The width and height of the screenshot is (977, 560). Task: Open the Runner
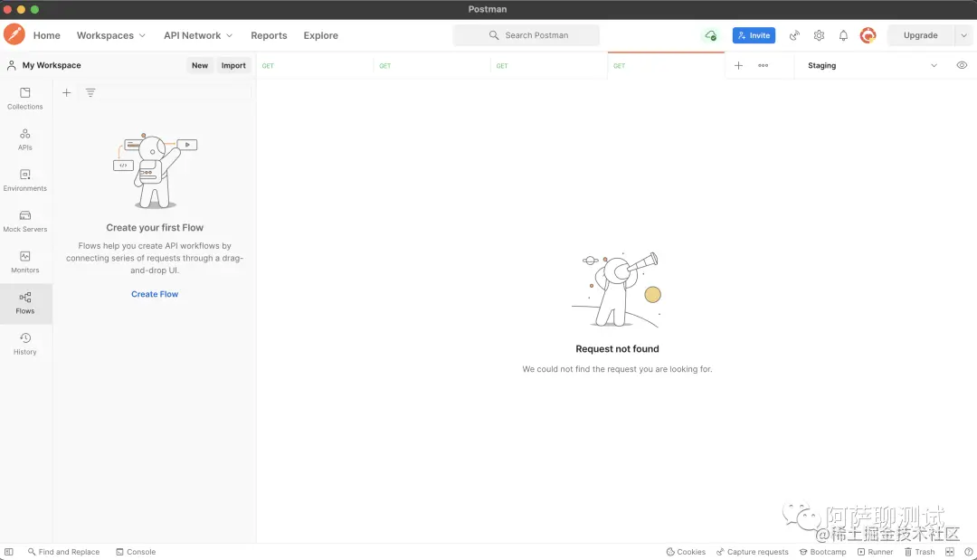[x=875, y=552]
